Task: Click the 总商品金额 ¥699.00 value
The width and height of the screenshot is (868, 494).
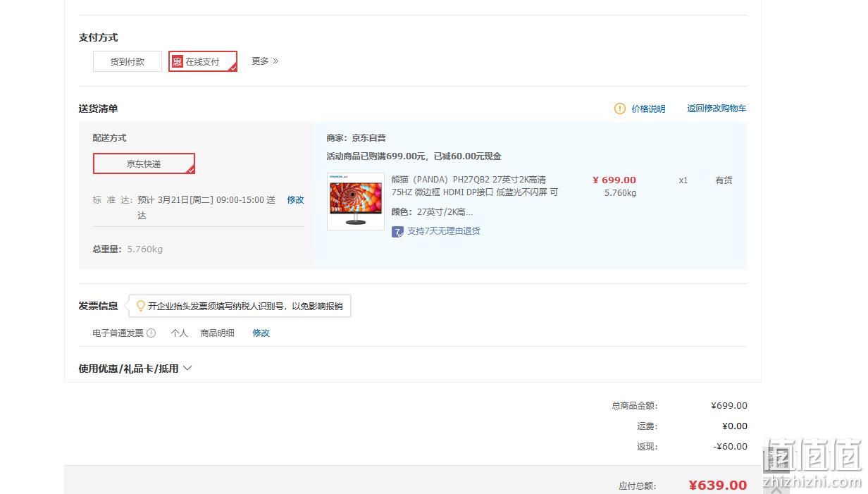Action: pyautogui.click(x=729, y=406)
